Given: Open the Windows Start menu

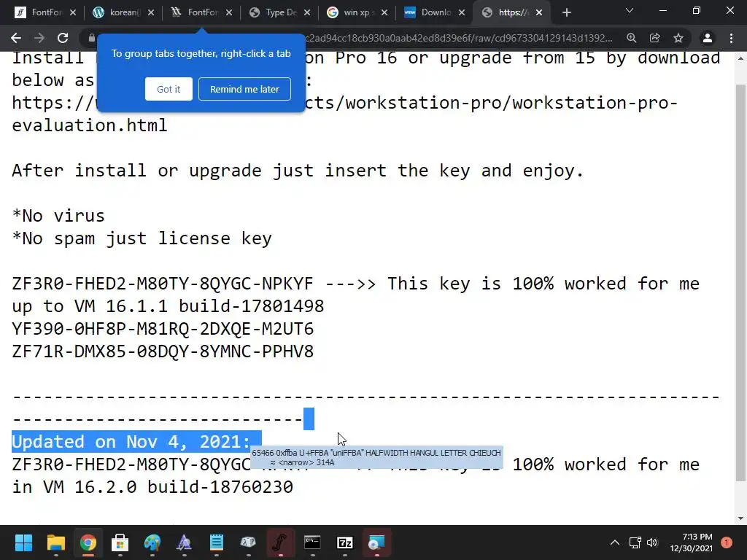Looking at the screenshot, I should point(23,542).
